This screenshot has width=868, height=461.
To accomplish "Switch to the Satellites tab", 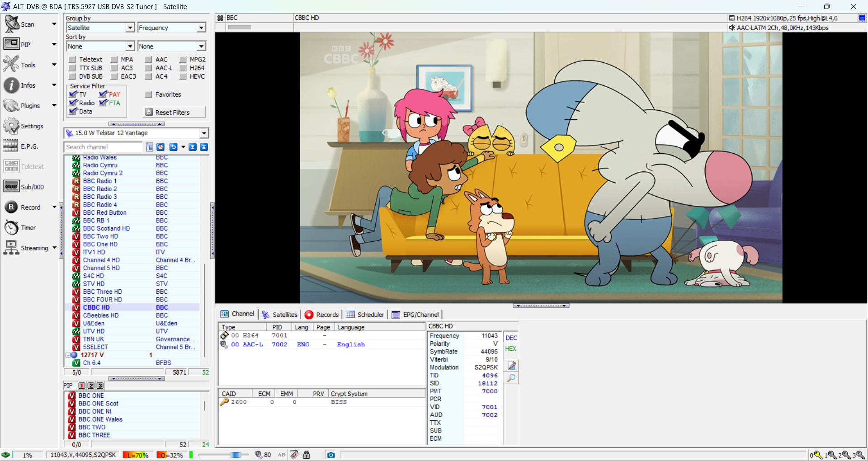I will point(280,315).
